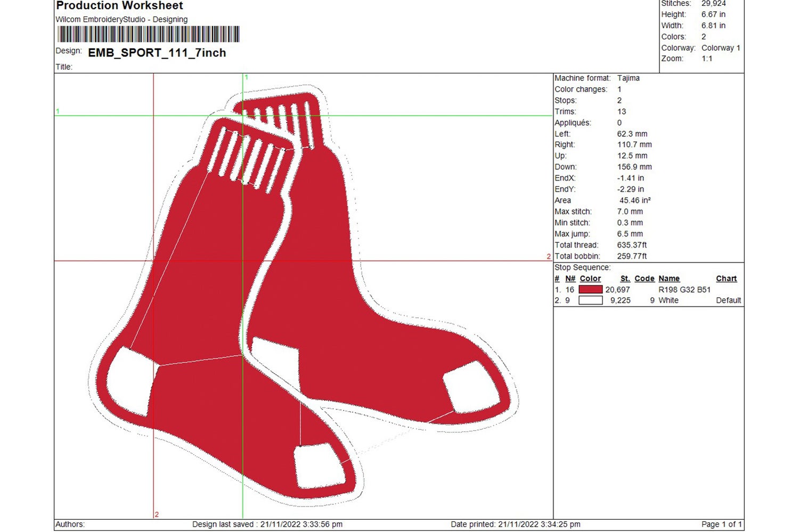
Task: Click the red guideline endpoint marker "2"
Action: click(x=549, y=256)
